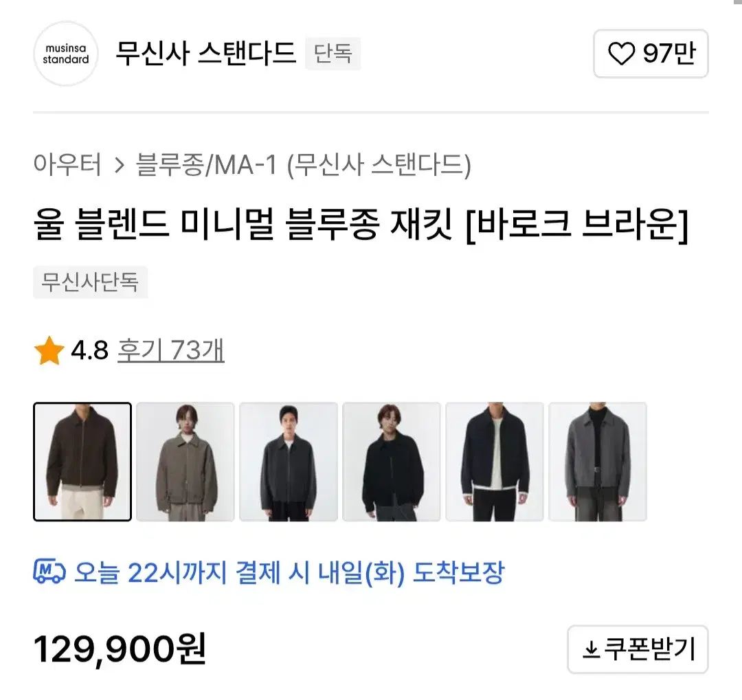The image size is (742, 700).
Task: Choose the fifth thumbnail with white inner shirt
Action: 495,462
